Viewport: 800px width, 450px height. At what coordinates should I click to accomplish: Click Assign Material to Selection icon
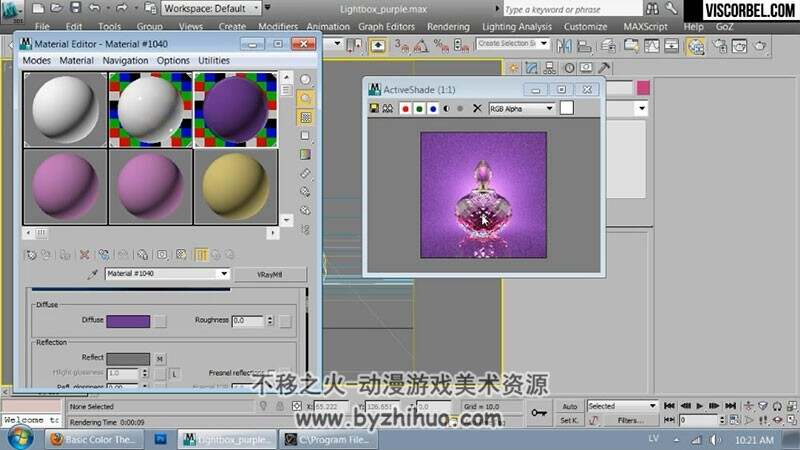coord(65,255)
